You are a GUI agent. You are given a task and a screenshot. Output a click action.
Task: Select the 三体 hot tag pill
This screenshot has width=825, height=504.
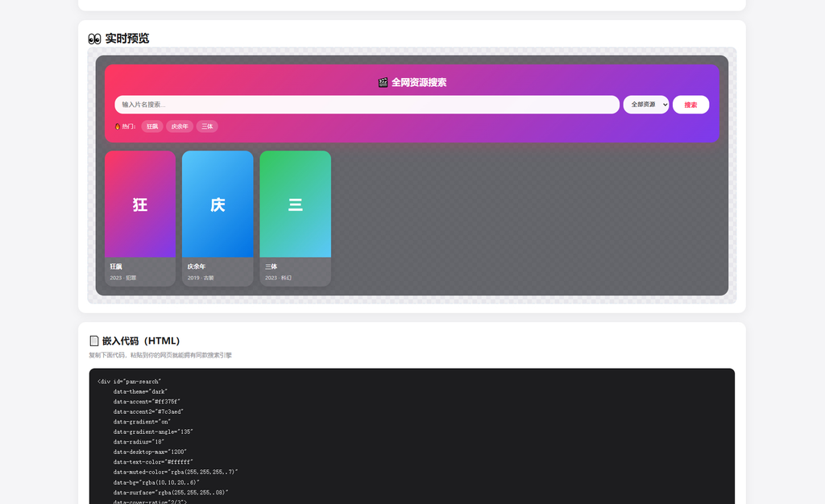[x=207, y=126]
